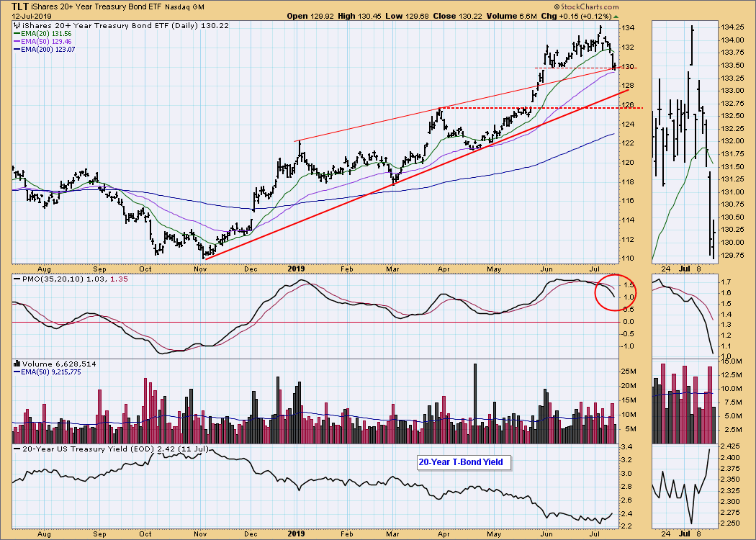This screenshot has width=756, height=540.
Task: Click the EMA(20) 131.56 legend entry
Action: coord(42,34)
